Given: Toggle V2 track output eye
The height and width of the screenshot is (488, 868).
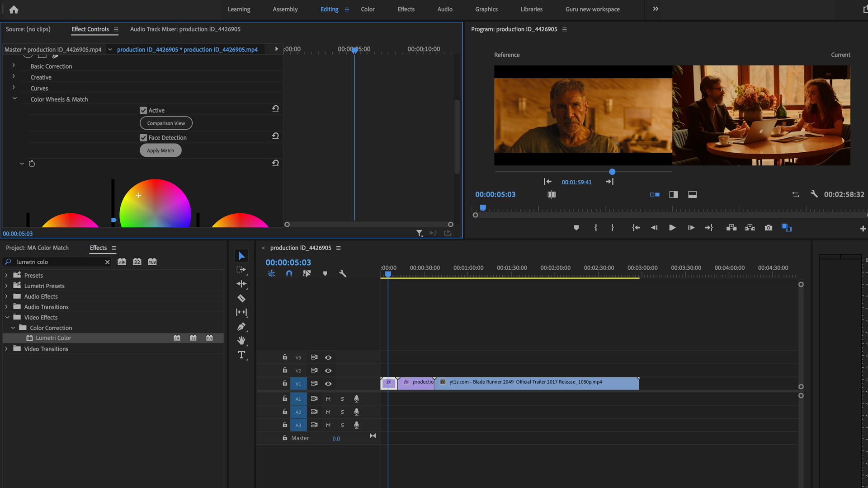Looking at the screenshot, I should (x=328, y=371).
